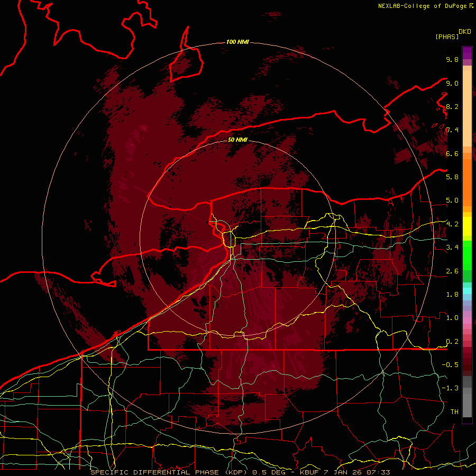Click the -0.5 value on the color scale
Screen dimensions: 476x476
click(450, 365)
